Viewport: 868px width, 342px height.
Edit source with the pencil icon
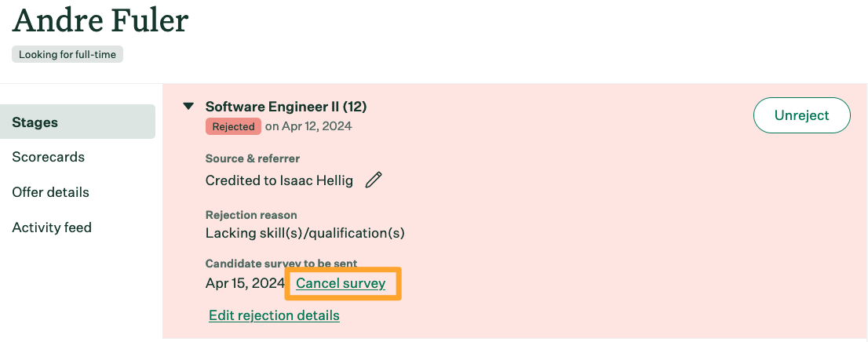tap(374, 180)
